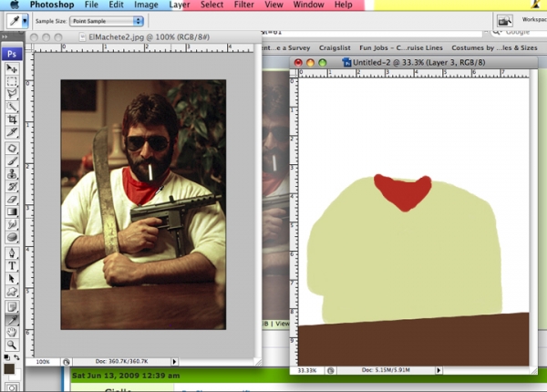Image resolution: width=547 pixels, height=392 pixels.
Task: Select the Move tool
Action: [12, 68]
